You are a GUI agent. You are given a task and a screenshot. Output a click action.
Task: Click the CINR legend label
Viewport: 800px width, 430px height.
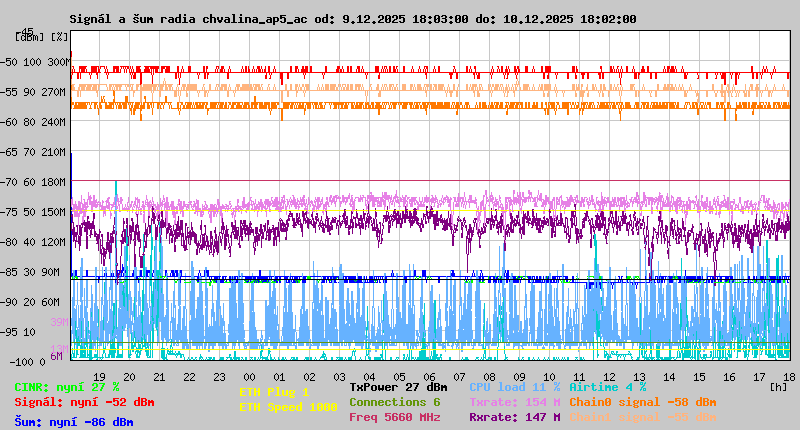pos(67,387)
